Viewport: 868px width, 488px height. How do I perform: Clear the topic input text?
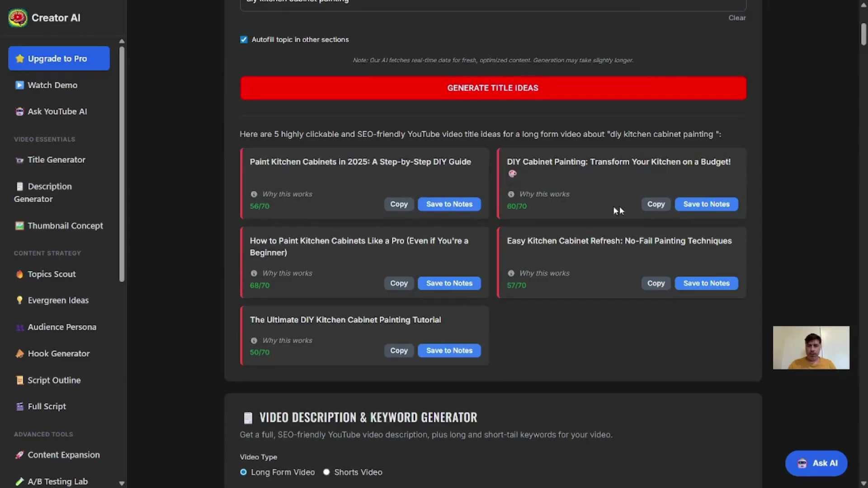(737, 18)
